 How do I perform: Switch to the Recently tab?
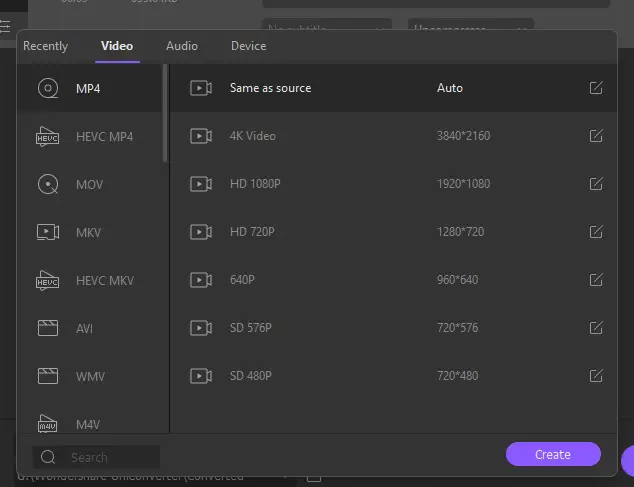click(45, 46)
